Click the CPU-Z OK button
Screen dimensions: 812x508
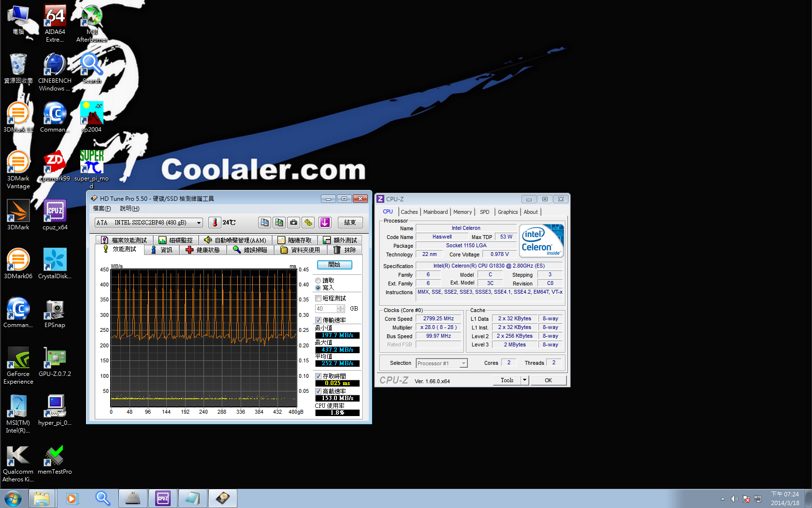(x=548, y=380)
